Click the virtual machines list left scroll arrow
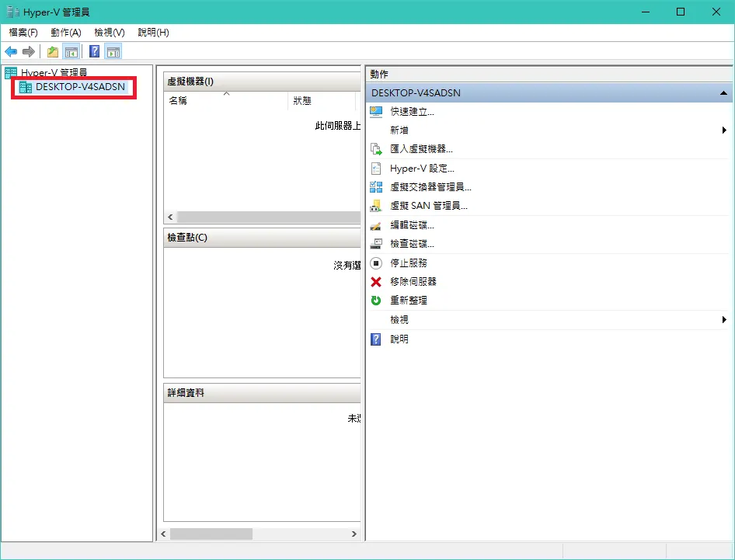The width and height of the screenshot is (735, 560). (x=170, y=217)
